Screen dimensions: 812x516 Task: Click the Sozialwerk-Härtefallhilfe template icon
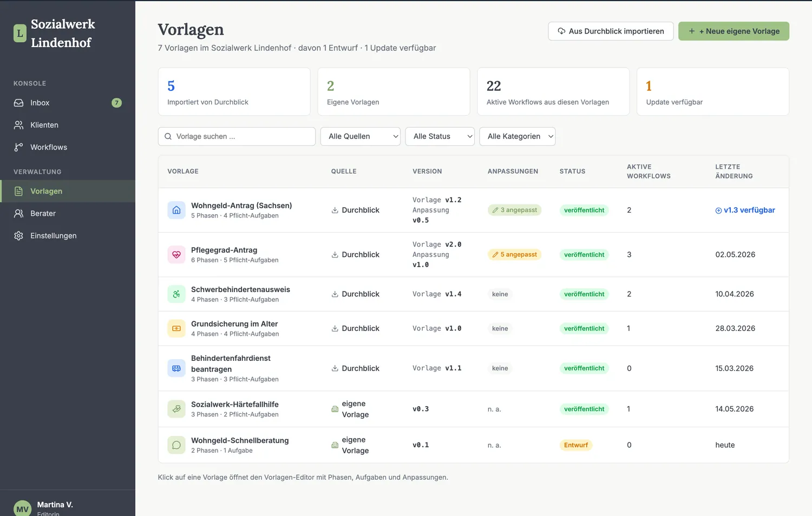[x=176, y=409]
